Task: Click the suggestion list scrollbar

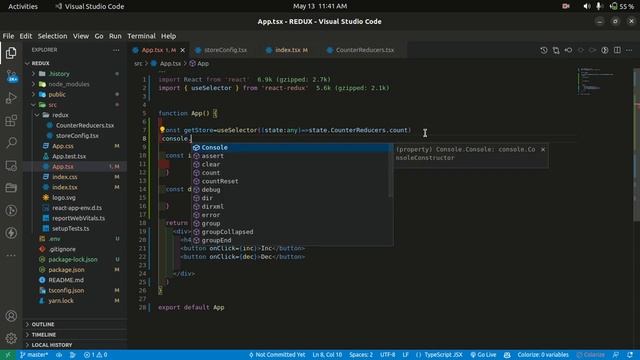Action: tap(391, 170)
